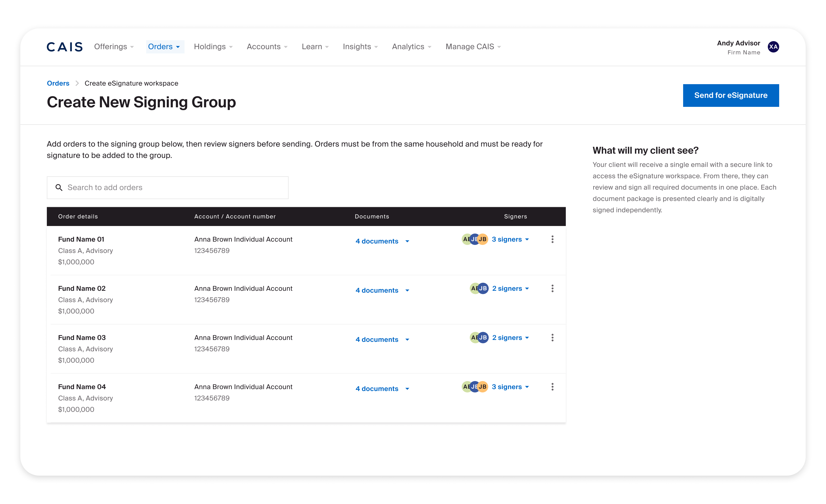Click the CAIS logo
826x504 pixels.
(x=65, y=47)
